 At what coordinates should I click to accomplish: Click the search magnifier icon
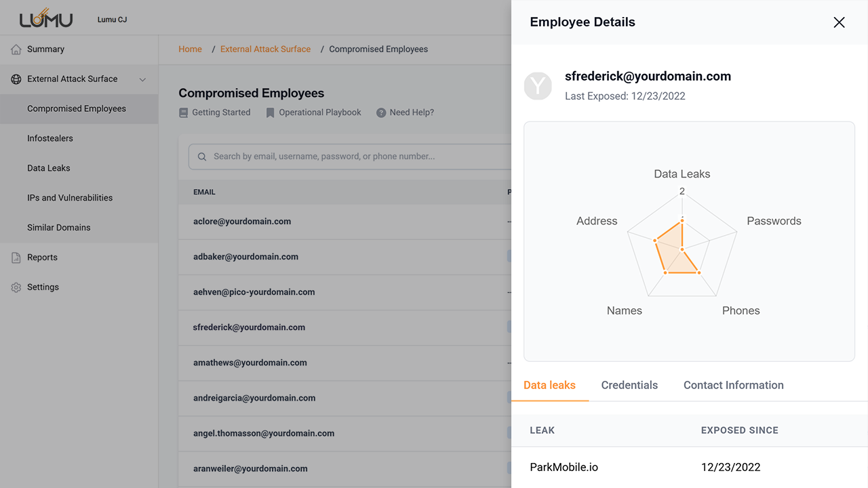(x=202, y=157)
